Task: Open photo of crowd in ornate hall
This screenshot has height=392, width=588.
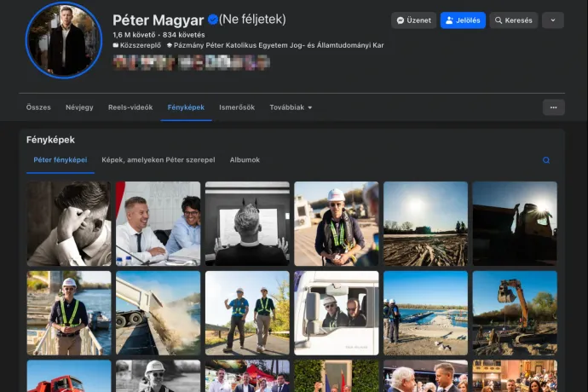Action: click(515, 377)
